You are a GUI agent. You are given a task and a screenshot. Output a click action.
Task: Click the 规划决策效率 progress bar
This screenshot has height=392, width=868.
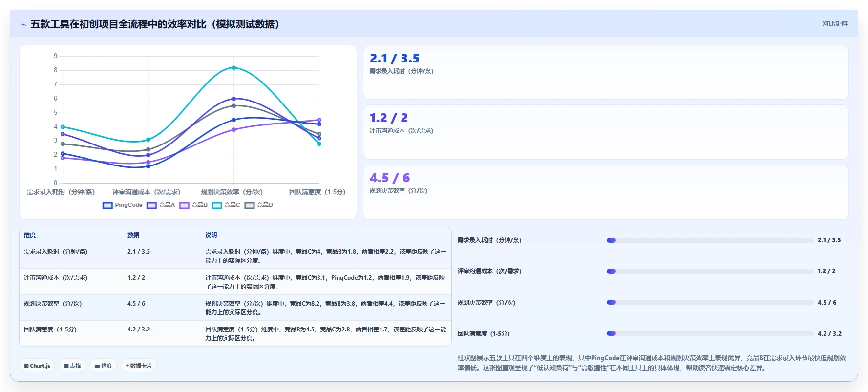coord(710,302)
